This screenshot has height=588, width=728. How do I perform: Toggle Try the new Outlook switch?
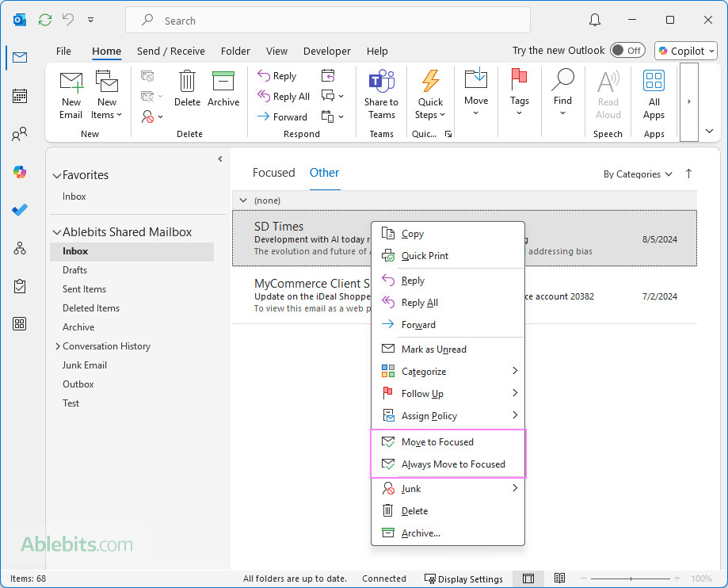pyautogui.click(x=627, y=50)
